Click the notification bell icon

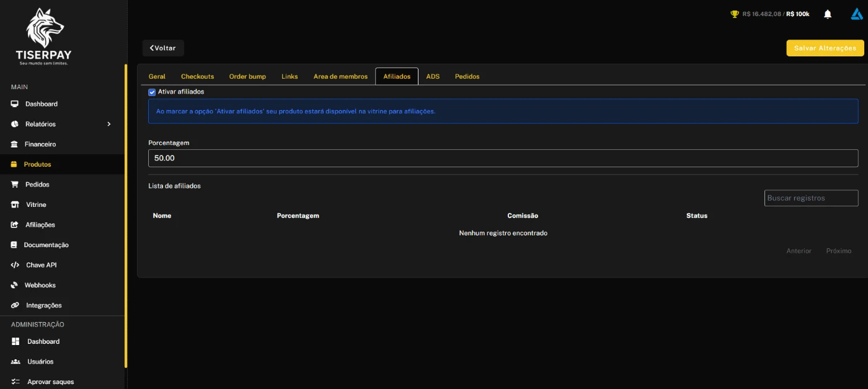(827, 14)
